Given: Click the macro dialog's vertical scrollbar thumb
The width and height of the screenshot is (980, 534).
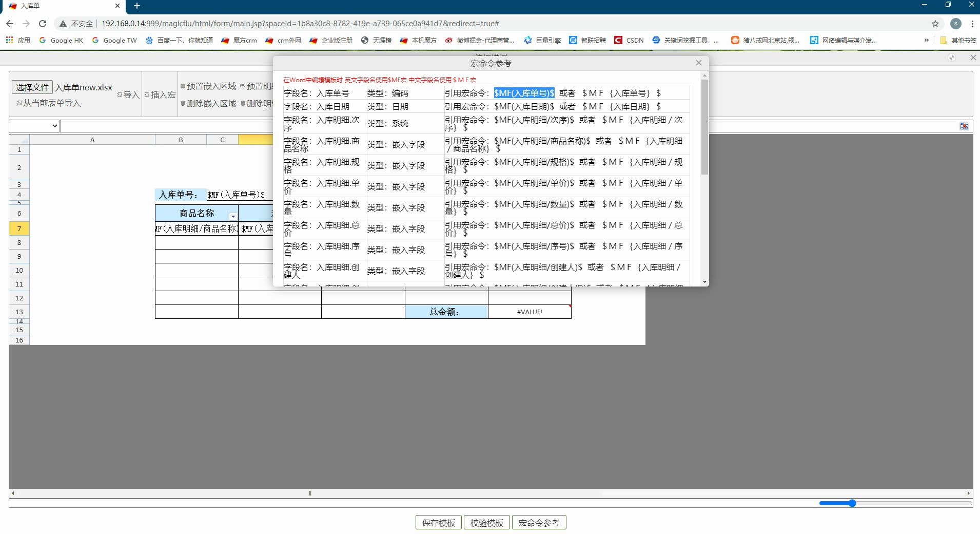Looking at the screenshot, I should [x=704, y=127].
